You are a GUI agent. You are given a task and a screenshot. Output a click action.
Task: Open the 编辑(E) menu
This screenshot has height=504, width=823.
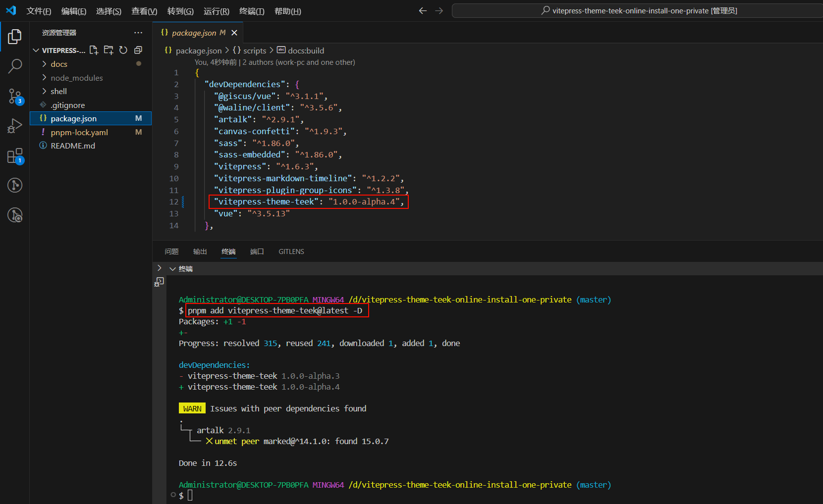pos(74,11)
